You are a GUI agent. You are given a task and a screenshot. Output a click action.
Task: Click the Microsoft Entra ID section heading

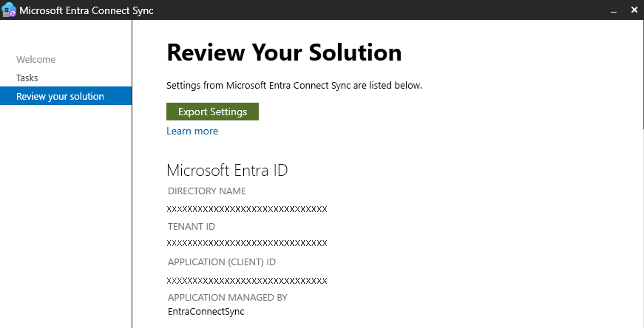click(227, 170)
